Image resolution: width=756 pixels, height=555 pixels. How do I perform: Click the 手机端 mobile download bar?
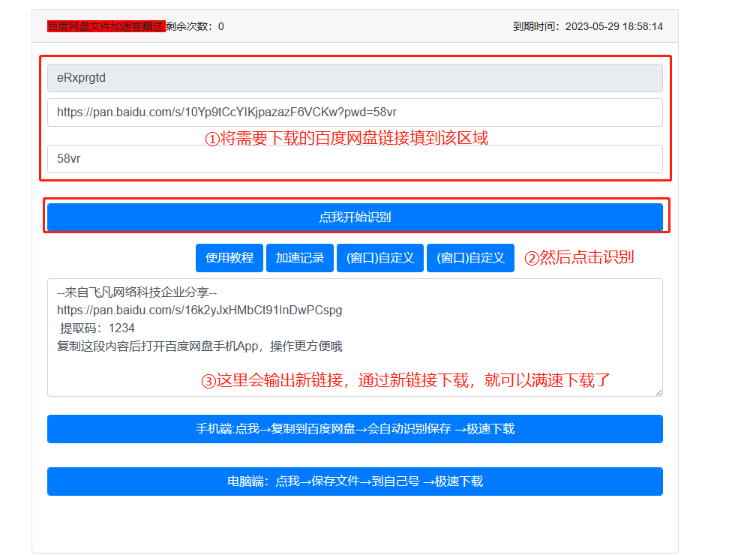[x=355, y=429]
